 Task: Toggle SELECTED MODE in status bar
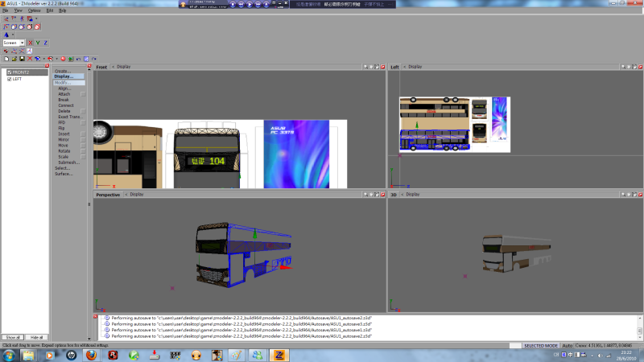click(540, 345)
